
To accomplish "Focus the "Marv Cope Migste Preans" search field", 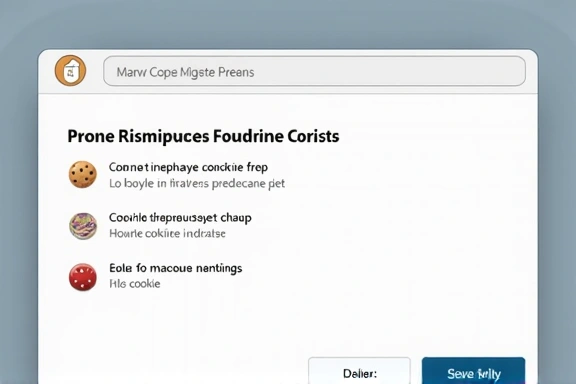I will tap(314, 71).
